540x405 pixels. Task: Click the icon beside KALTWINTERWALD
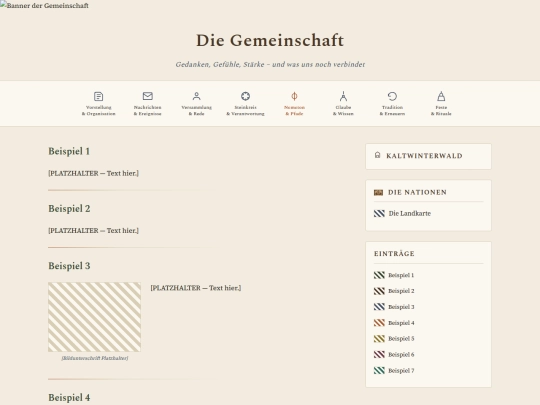pos(377,155)
